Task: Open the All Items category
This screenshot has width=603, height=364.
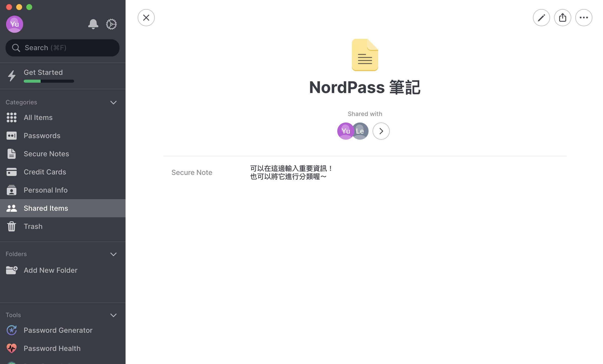Action: coord(63,117)
